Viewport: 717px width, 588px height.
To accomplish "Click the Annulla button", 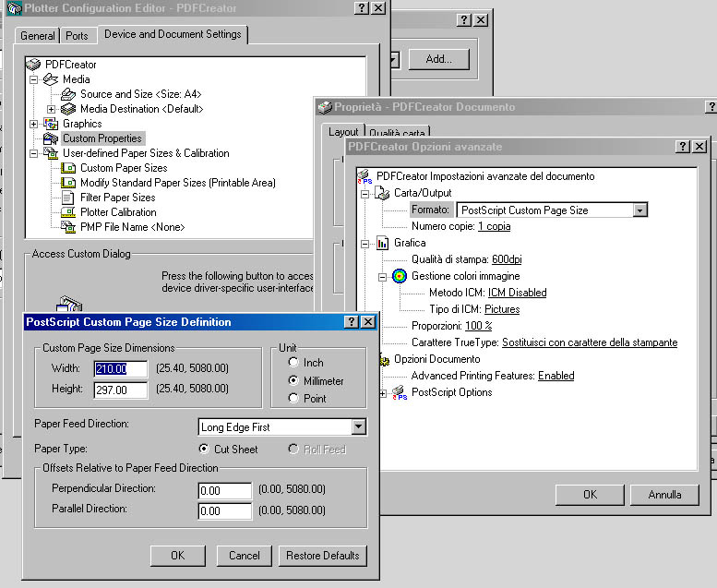I will coord(664,495).
